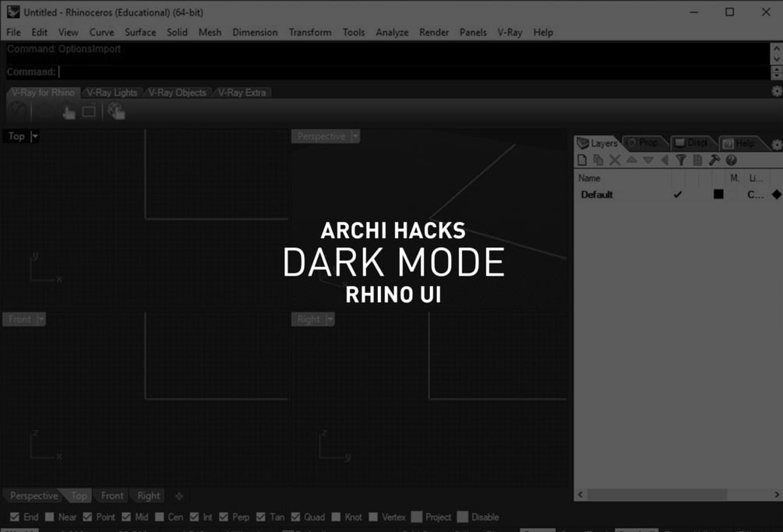Click the layer state document icon
783x532 pixels.
(697, 160)
